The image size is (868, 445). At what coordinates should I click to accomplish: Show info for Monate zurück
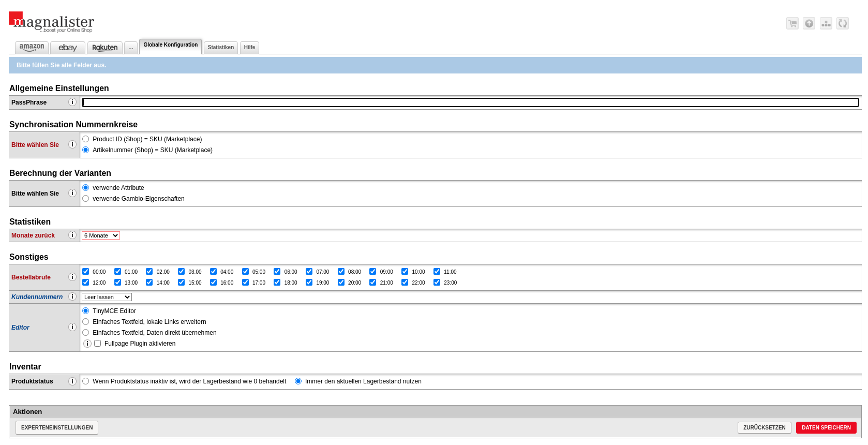point(72,235)
